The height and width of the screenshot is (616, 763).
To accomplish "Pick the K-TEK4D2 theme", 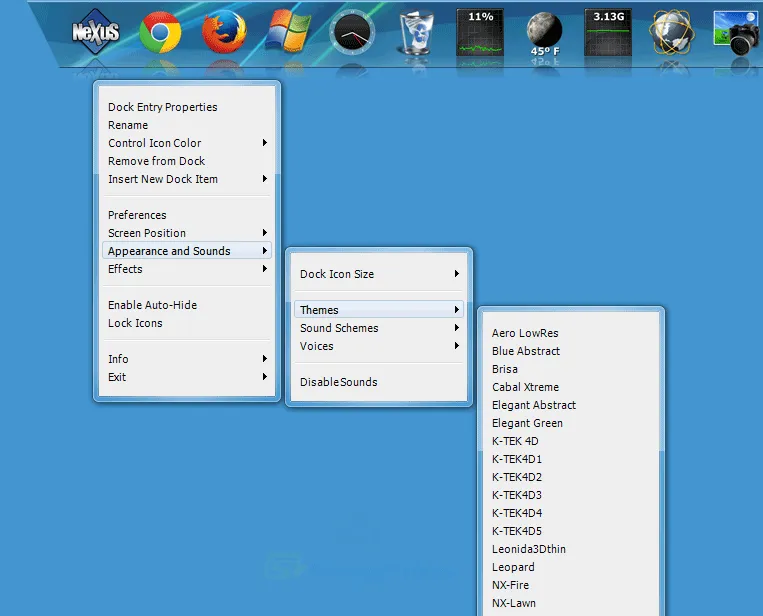I will click(571, 477).
